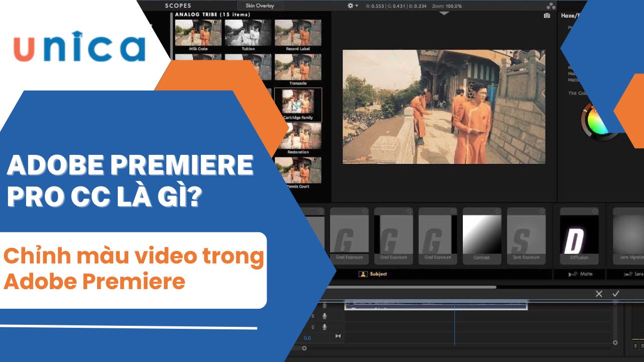Screen dimensions: 644x362
Task: Open the Scopes panel tab
Action: coord(178,6)
